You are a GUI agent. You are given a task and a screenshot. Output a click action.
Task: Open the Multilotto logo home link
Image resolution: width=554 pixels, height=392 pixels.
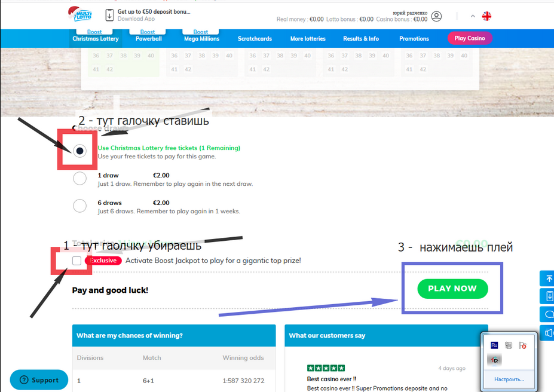pyautogui.click(x=80, y=14)
